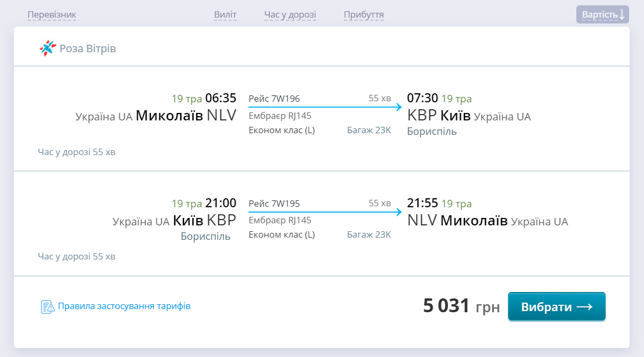
Task: Click the 5 031 грн price
Action: (x=461, y=306)
